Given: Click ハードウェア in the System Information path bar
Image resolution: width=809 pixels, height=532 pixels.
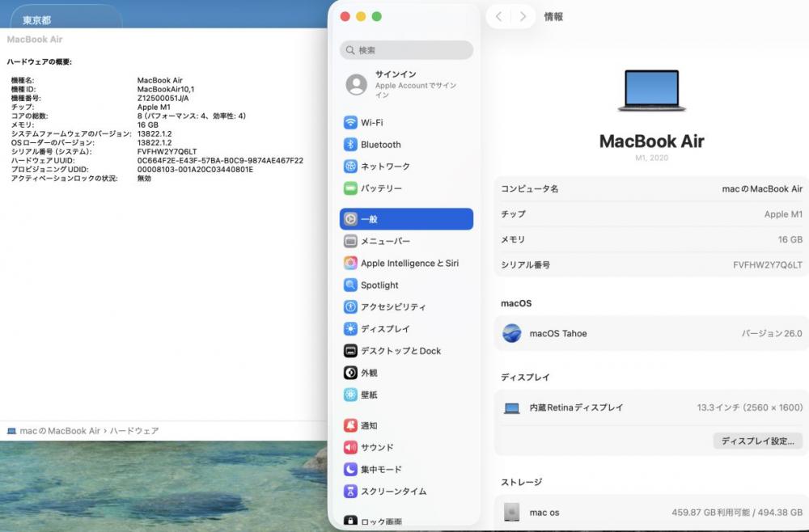Looking at the screenshot, I should [134, 431].
